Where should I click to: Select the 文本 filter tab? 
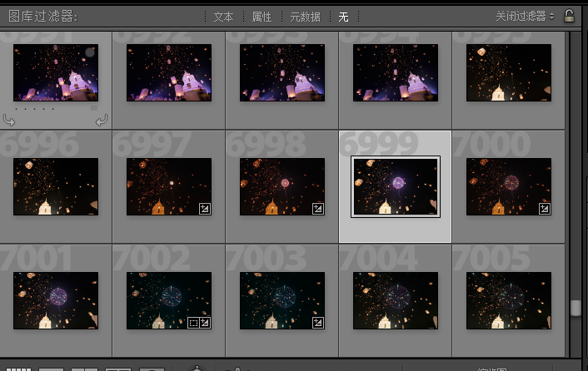pyautogui.click(x=223, y=17)
